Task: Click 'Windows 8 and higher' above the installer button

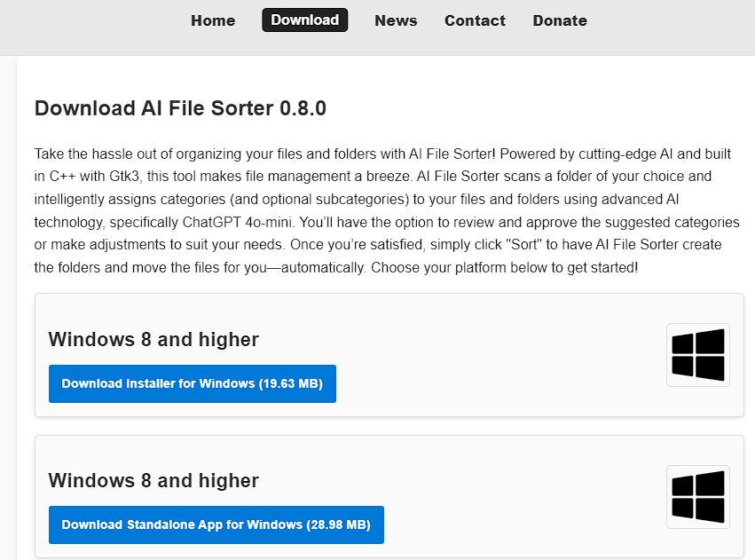Action: (153, 339)
